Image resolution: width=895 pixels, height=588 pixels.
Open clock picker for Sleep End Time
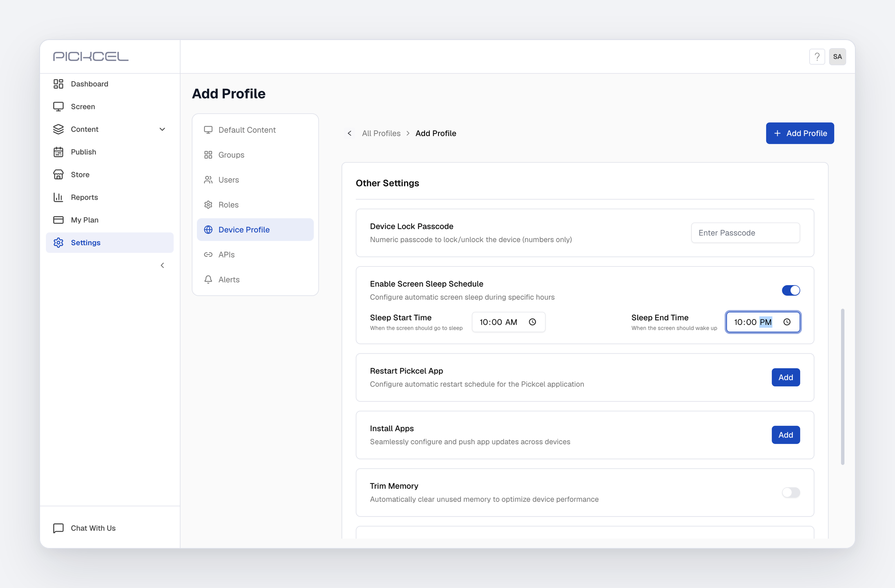click(x=787, y=322)
